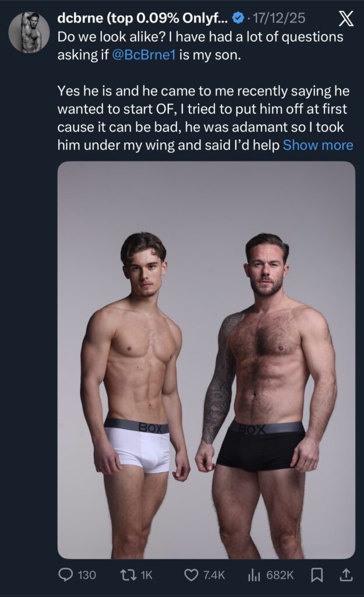Tap the share upload arrow icon
The image size is (364, 597).
click(345, 575)
